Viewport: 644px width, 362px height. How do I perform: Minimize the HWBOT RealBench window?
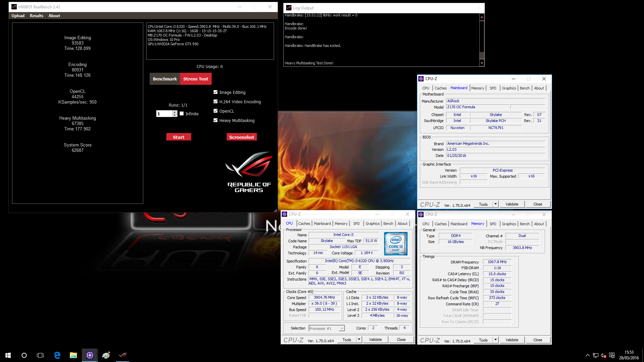[x=239, y=7]
